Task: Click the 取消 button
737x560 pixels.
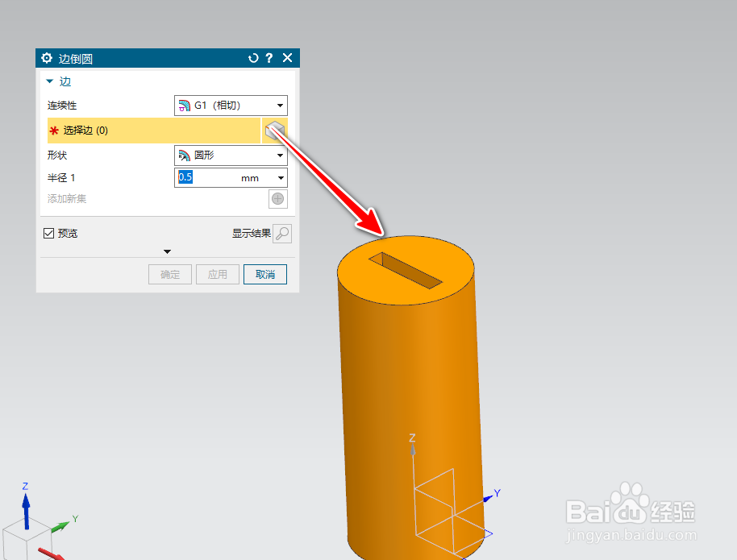Action: click(x=265, y=275)
